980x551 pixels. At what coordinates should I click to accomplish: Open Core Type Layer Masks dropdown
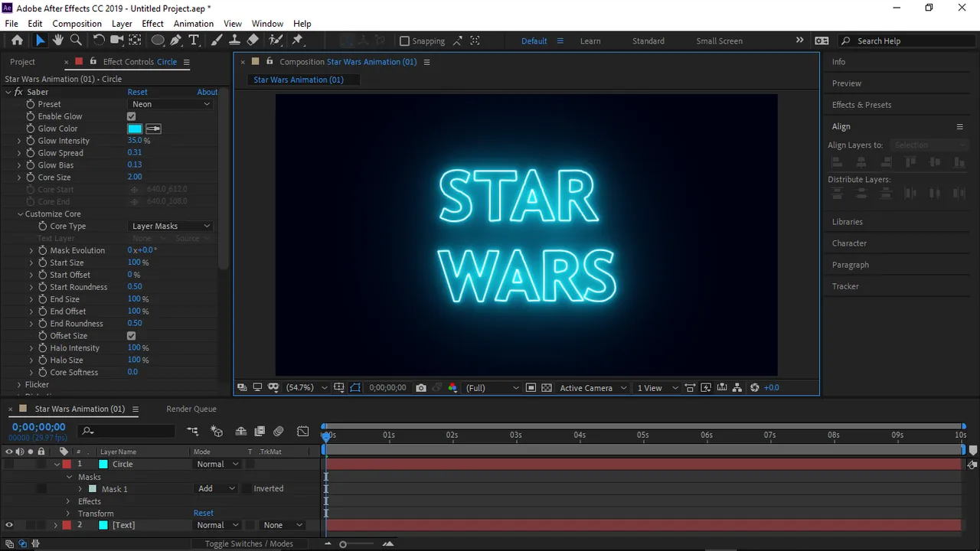(x=171, y=227)
